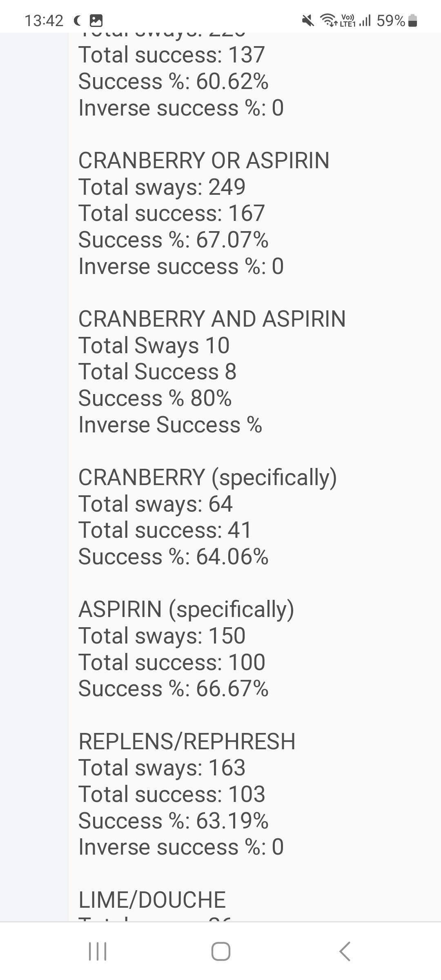Image resolution: width=441 pixels, height=980 pixels.
Task: Tap the Android back navigation arrow
Action: (345, 951)
